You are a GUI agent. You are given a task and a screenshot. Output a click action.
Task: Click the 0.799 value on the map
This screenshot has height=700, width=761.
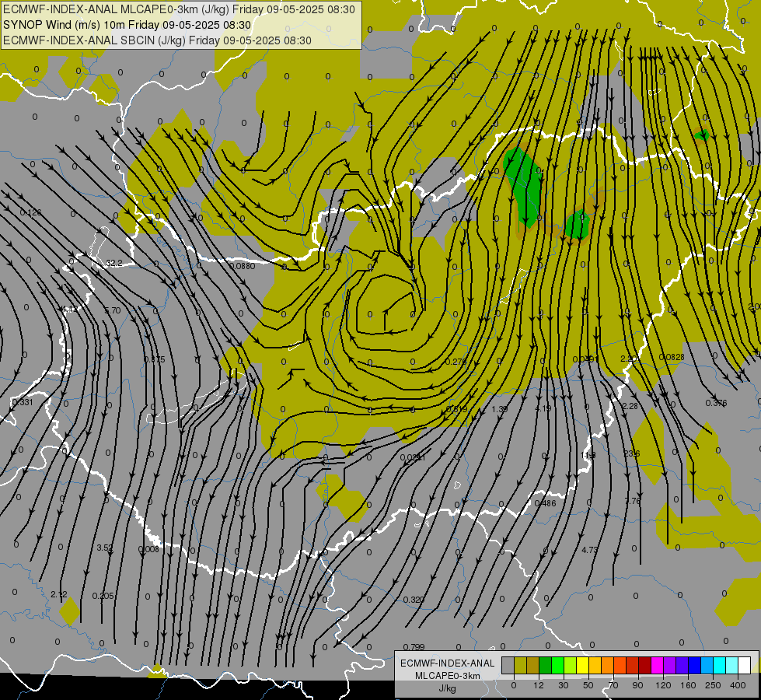point(414,646)
